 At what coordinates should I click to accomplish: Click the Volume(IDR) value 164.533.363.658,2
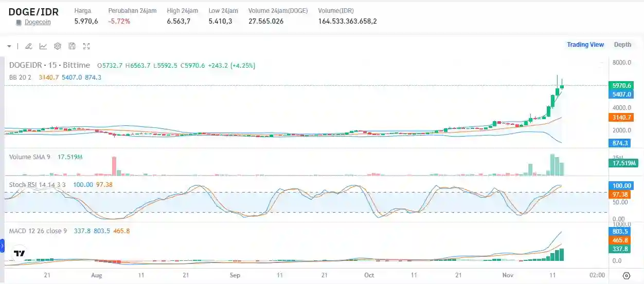click(348, 21)
